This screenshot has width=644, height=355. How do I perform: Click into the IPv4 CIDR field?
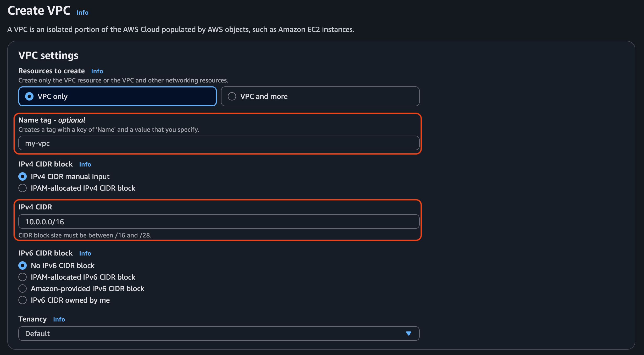point(219,222)
